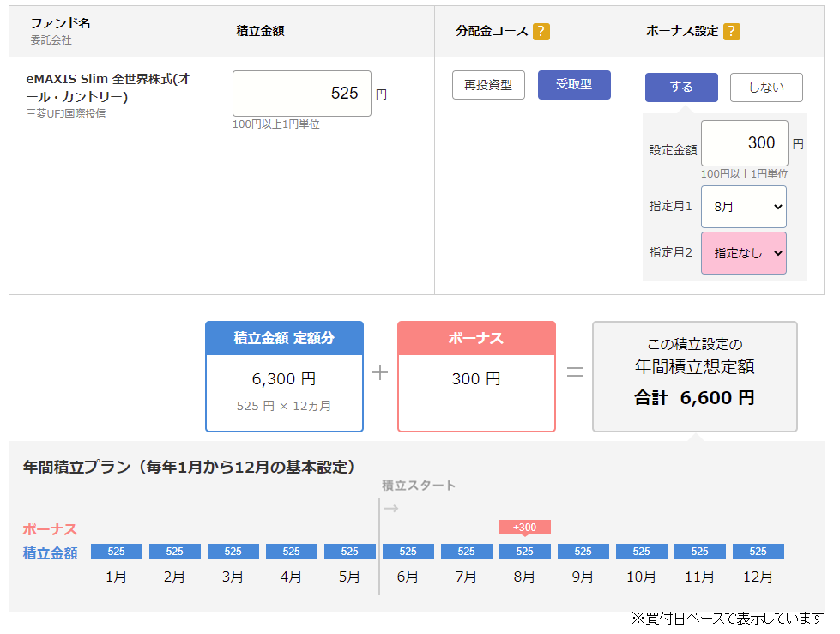Click 525 bar for 7月
The width and height of the screenshot is (840, 634).
[467, 552]
